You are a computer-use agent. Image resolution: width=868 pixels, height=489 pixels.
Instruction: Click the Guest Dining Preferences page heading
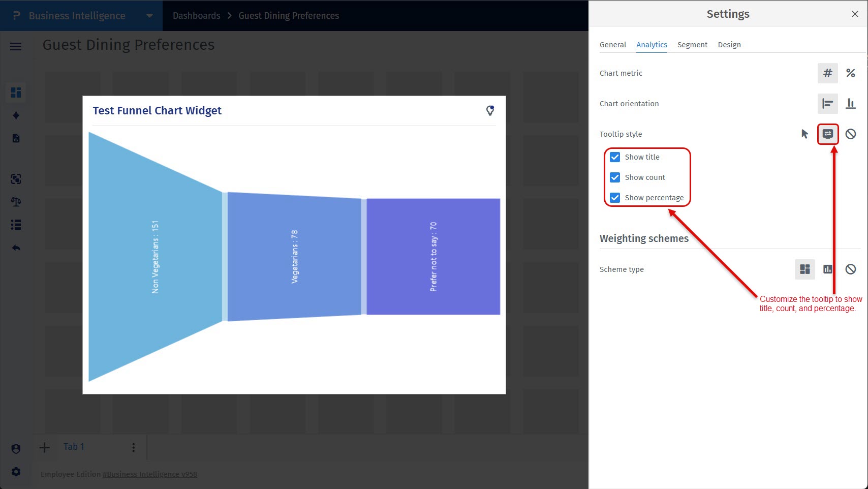[x=129, y=45]
